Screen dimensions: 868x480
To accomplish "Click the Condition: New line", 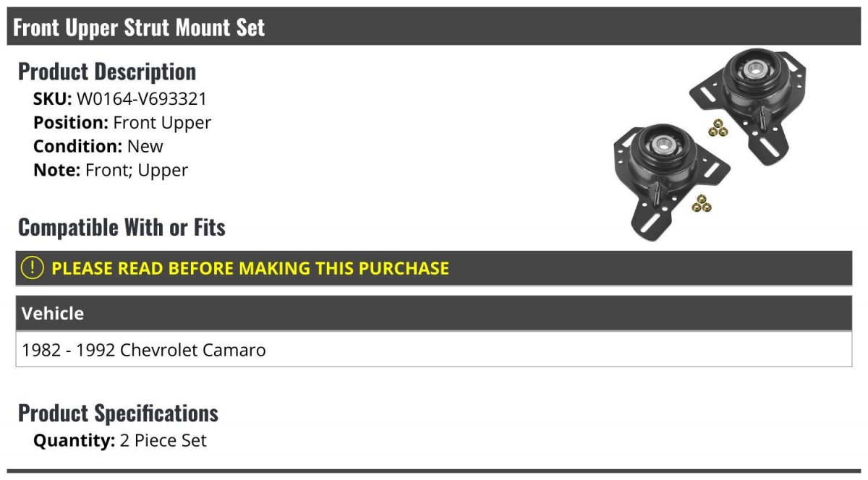I will click(98, 146).
